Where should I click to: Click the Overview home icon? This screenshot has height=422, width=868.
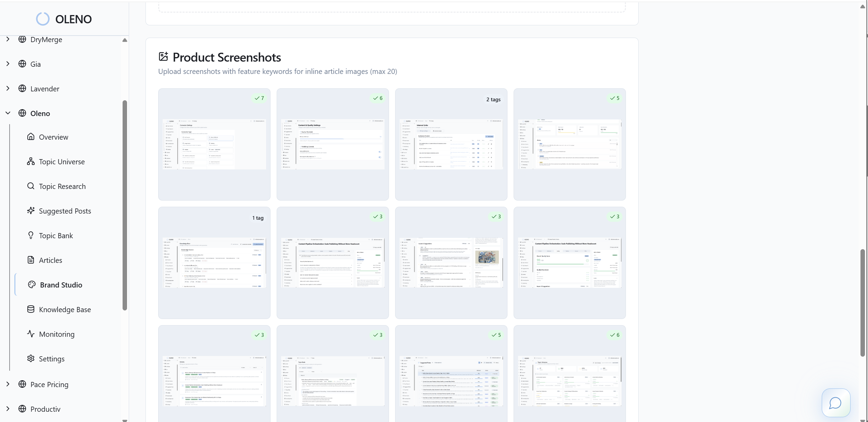pos(31,137)
